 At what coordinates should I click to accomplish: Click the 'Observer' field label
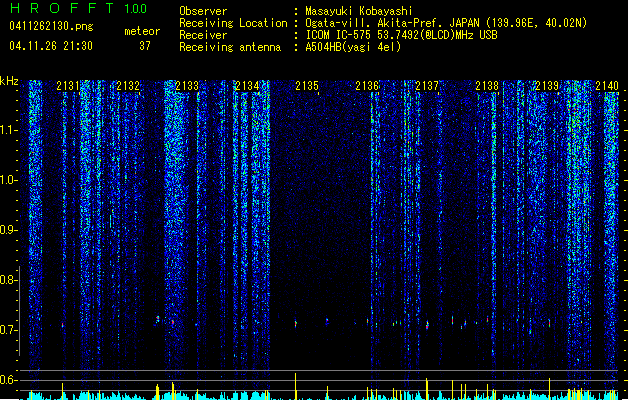(x=203, y=11)
